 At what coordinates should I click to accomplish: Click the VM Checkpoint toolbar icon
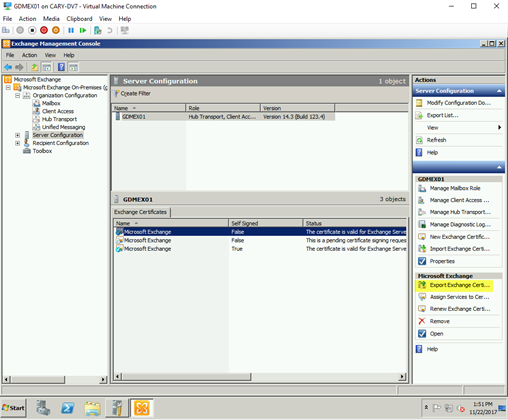pyautogui.click(x=98, y=30)
